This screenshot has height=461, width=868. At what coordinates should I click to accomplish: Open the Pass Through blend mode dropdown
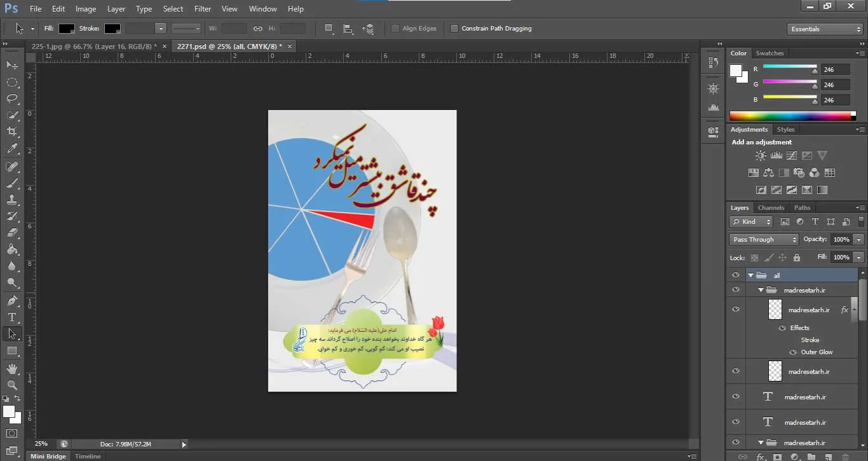(x=764, y=240)
